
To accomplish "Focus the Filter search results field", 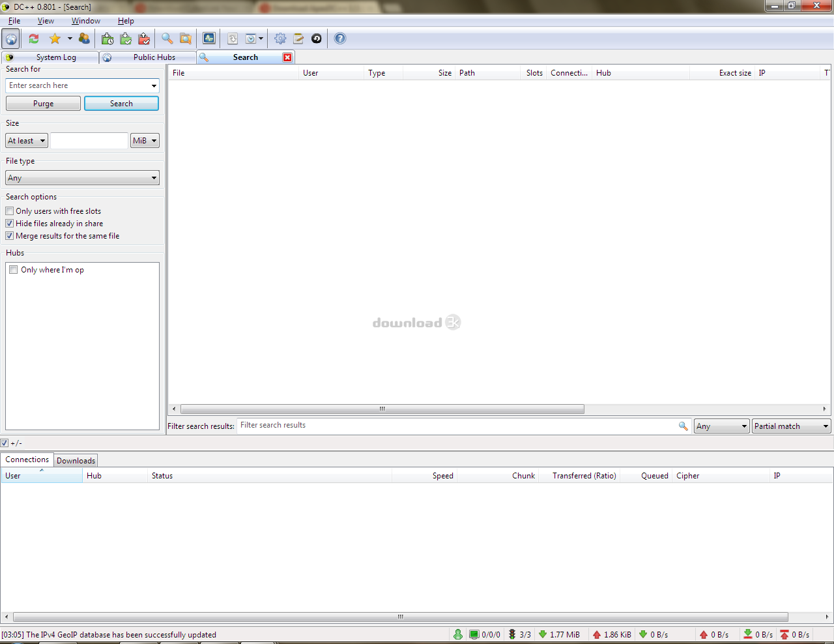I will click(x=457, y=425).
